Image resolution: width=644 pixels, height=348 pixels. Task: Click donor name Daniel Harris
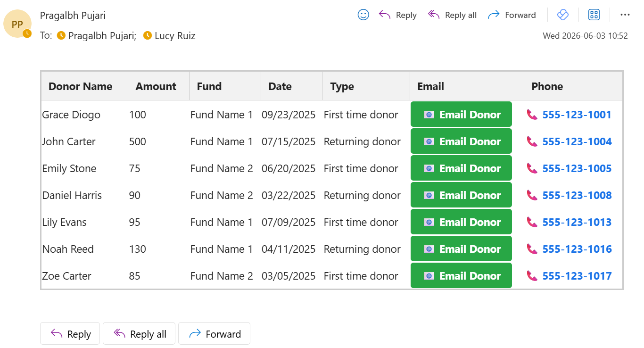[x=72, y=195]
